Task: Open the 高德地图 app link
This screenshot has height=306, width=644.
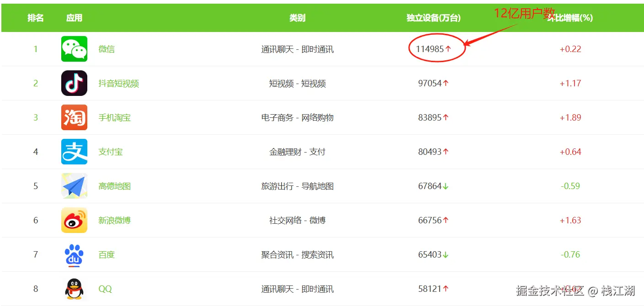Action: coord(115,186)
